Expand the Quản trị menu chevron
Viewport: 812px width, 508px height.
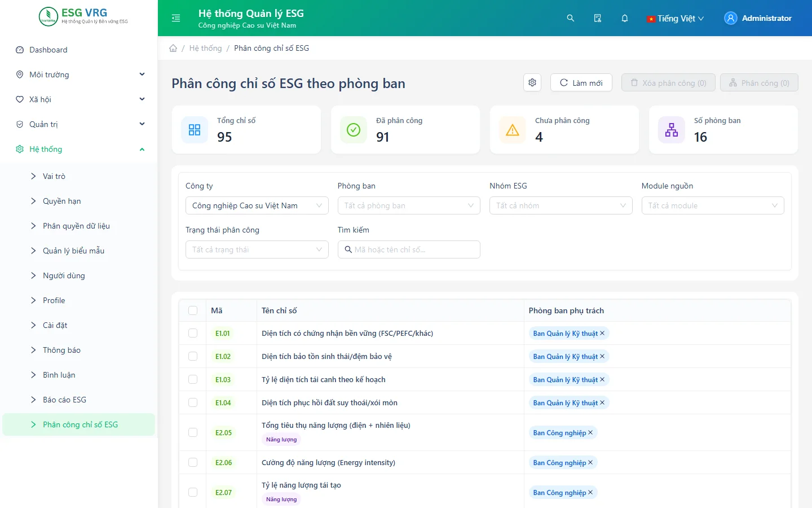142,124
